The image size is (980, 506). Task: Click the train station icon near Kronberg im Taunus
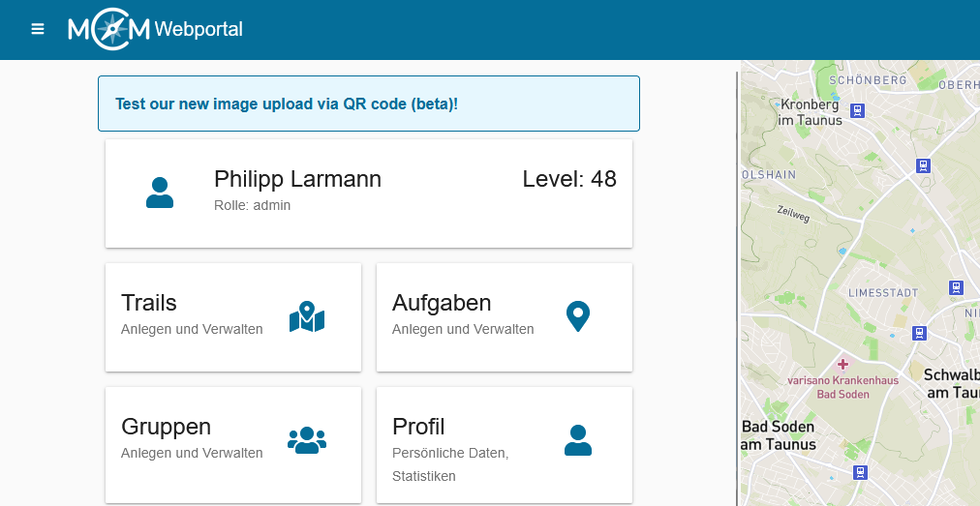[x=858, y=113]
